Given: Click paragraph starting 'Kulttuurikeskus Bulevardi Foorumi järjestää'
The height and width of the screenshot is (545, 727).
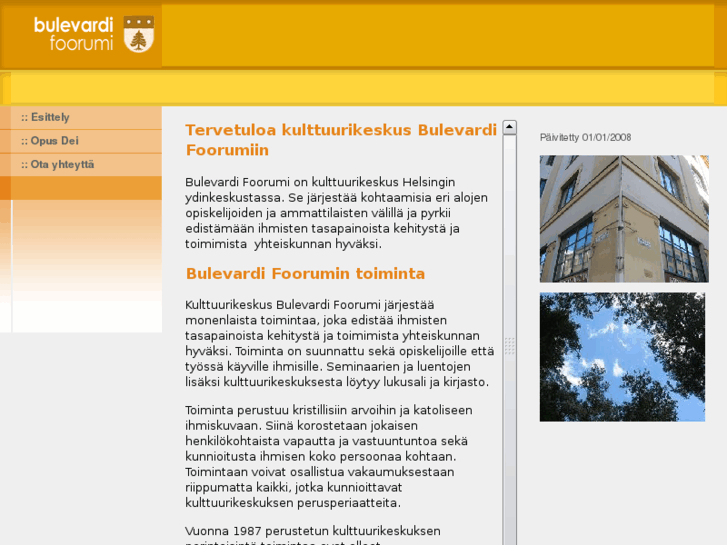Looking at the screenshot, I should 339,343.
